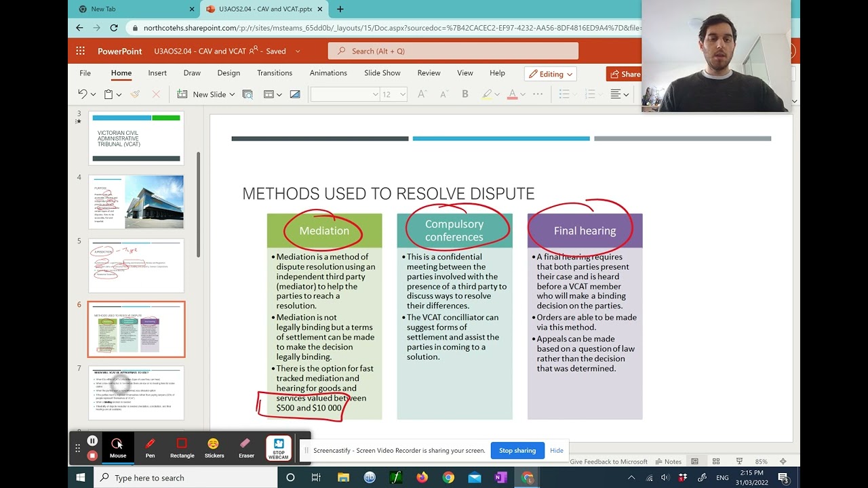Select the Screencastify Pen tool

point(150,448)
